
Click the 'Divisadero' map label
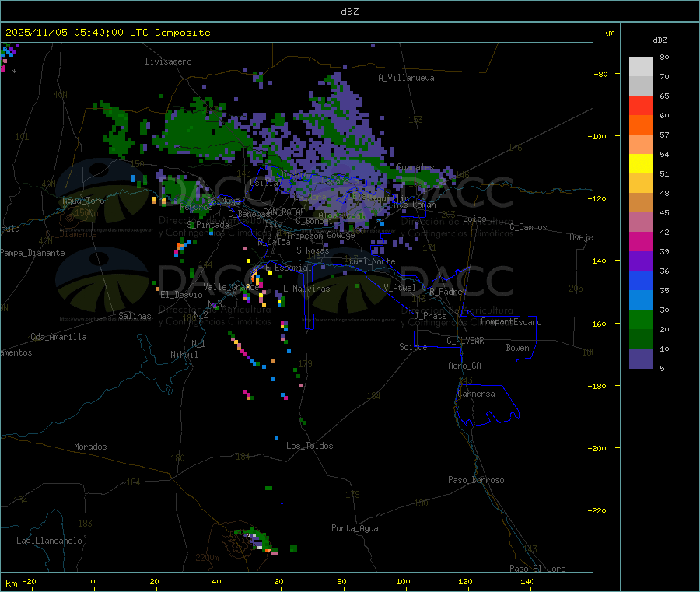point(168,61)
